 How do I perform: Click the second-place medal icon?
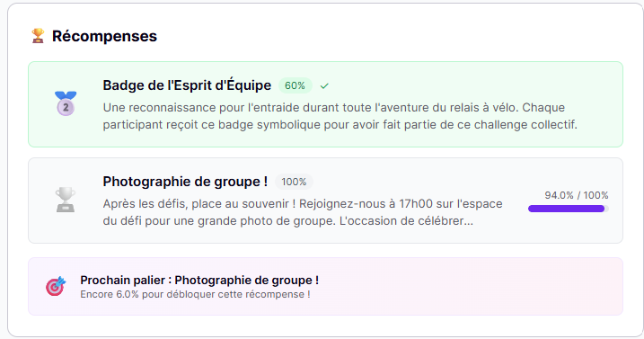pos(66,103)
